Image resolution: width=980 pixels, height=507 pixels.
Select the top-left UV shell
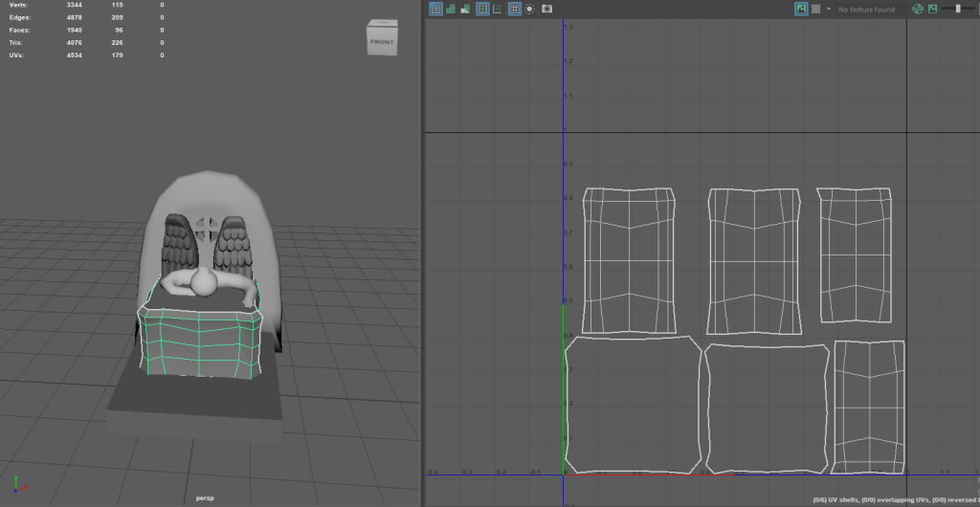tap(629, 260)
